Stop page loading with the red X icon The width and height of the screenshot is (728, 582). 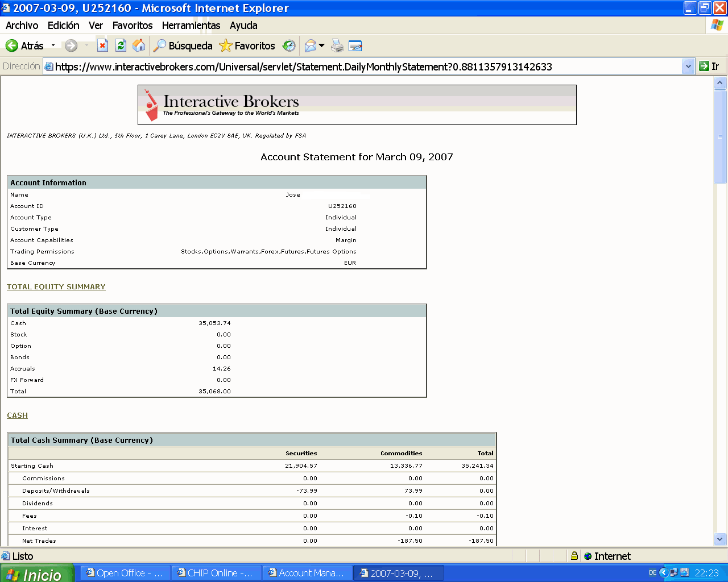coord(102,45)
